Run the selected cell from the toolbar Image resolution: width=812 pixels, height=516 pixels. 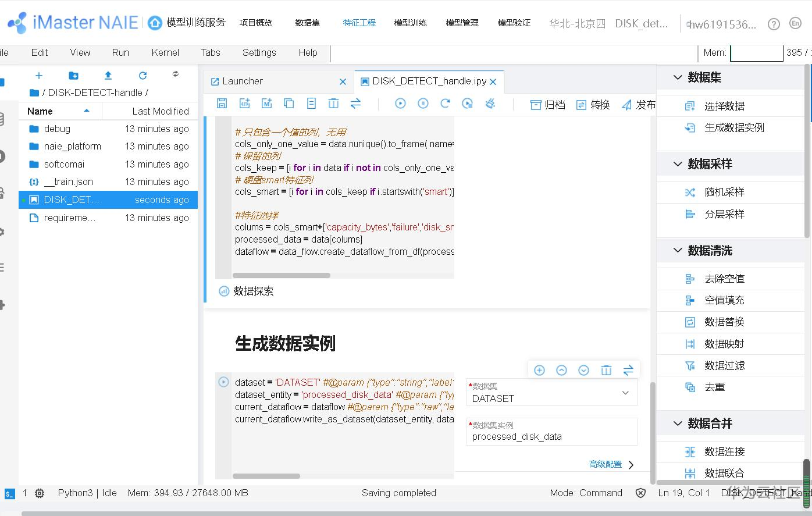pyautogui.click(x=400, y=104)
